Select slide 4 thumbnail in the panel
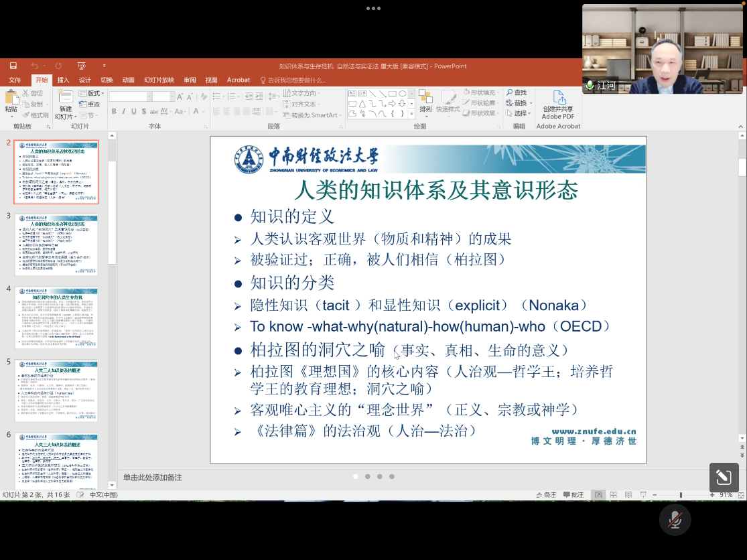Image resolution: width=747 pixels, height=560 pixels. [56, 319]
